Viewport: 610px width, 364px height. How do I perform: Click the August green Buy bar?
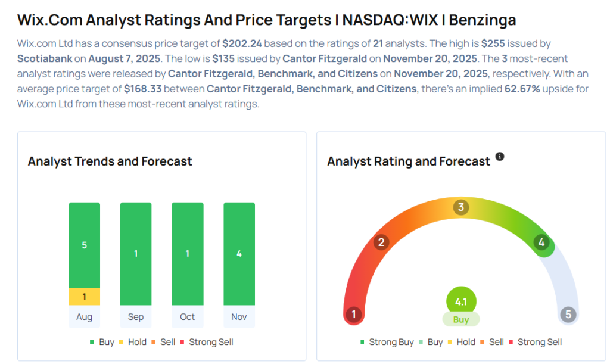click(84, 245)
